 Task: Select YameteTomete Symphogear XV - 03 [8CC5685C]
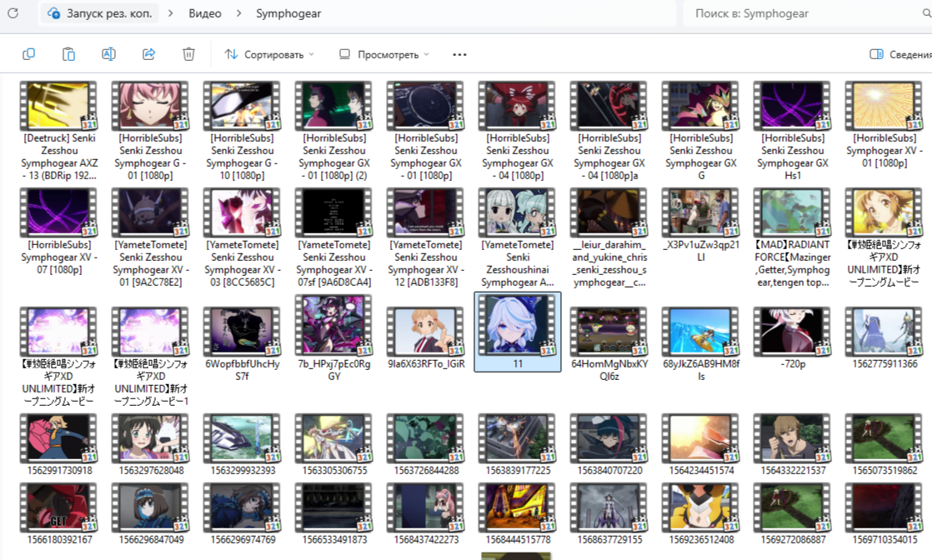pos(243,237)
